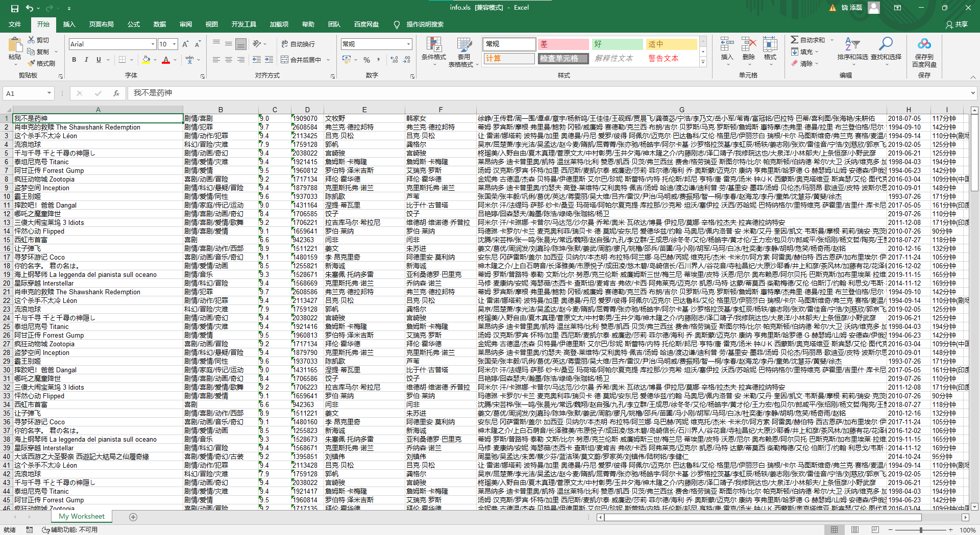Click the Save icon in the title bar
The width and height of the screenshot is (980, 535).
coord(14,8)
